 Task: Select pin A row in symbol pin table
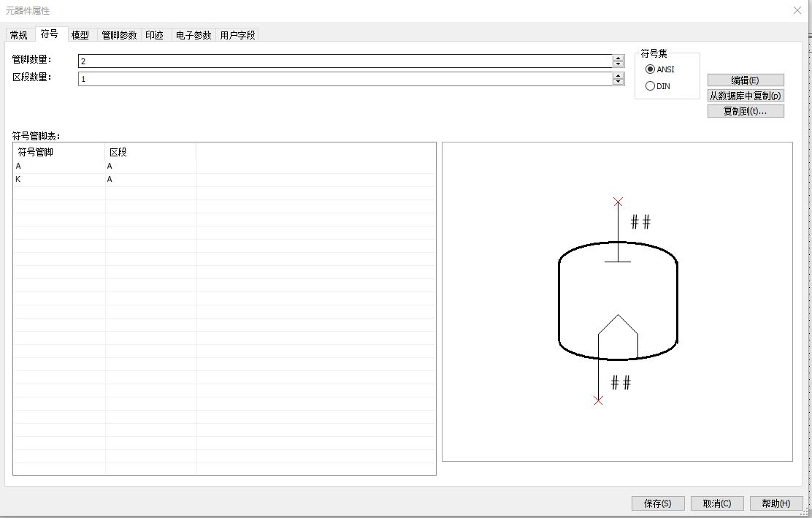tap(224, 167)
